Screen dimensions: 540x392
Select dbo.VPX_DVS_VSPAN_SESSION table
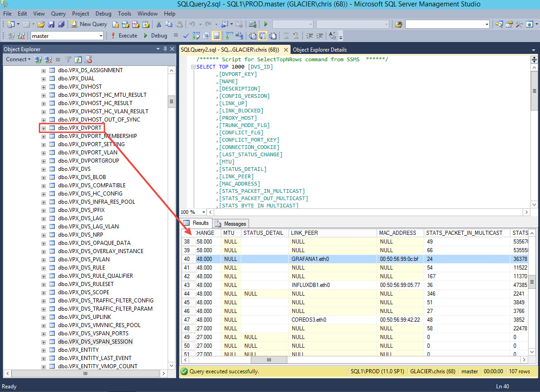pos(95,341)
